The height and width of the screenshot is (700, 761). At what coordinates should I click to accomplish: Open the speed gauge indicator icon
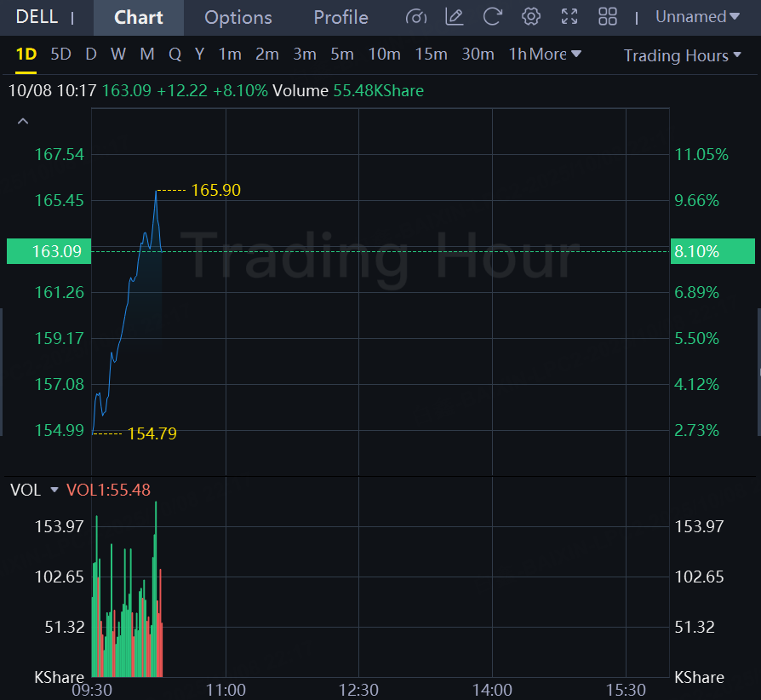click(416, 17)
